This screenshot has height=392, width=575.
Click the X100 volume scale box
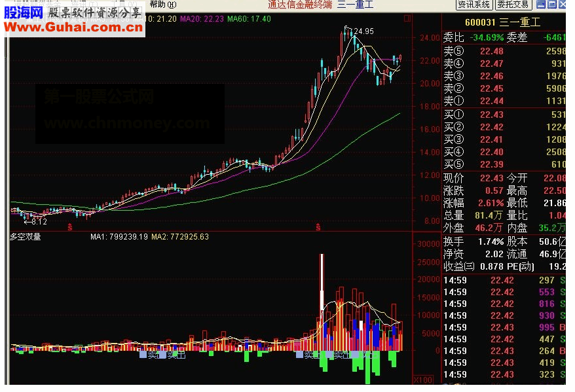423,380
